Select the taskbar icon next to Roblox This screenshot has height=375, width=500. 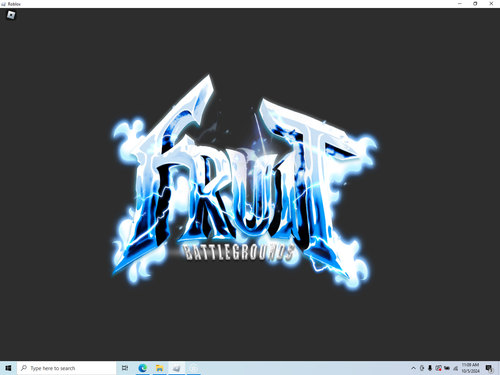[x=194, y=368]
